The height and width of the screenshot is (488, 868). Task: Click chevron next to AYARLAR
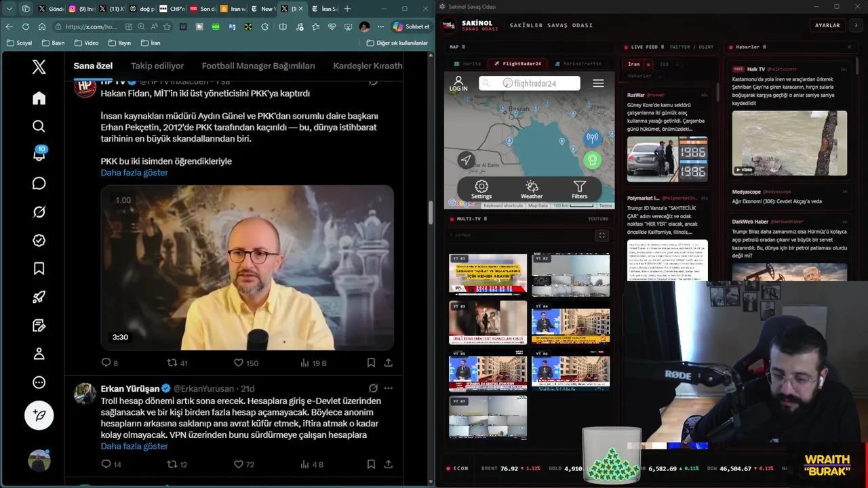856,25
